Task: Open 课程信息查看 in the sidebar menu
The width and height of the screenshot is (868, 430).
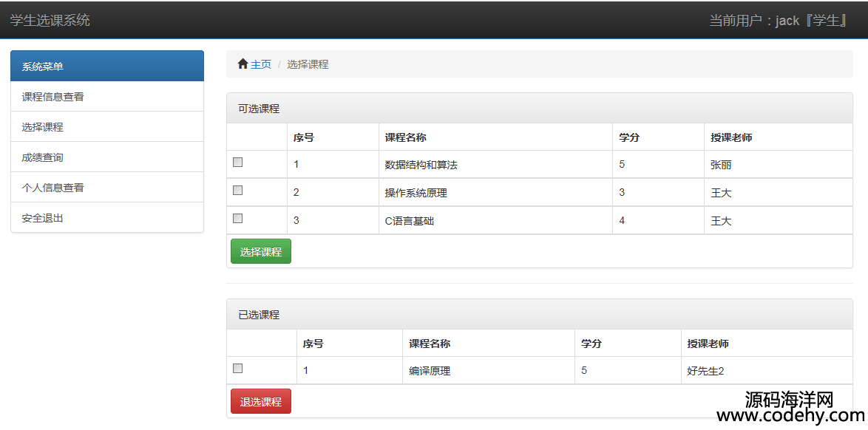Action: pyautogui.click(x=107, y=97)
